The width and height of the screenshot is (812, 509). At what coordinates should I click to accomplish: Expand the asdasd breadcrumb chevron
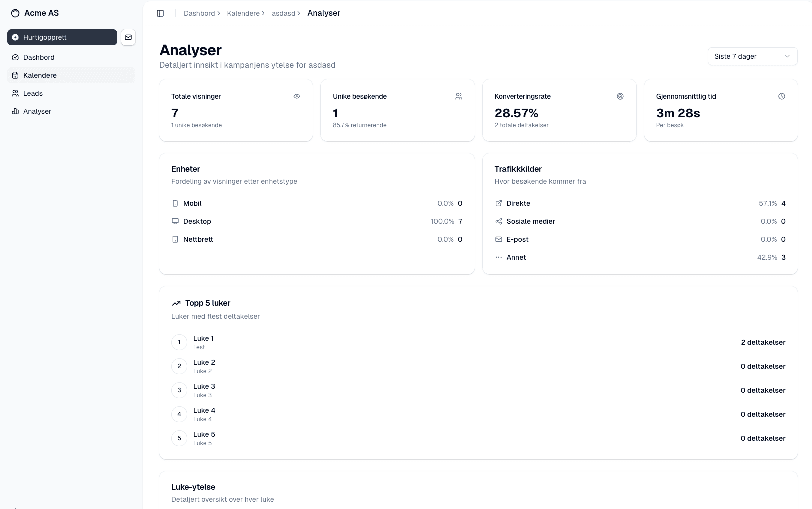[x=299, y=13]
